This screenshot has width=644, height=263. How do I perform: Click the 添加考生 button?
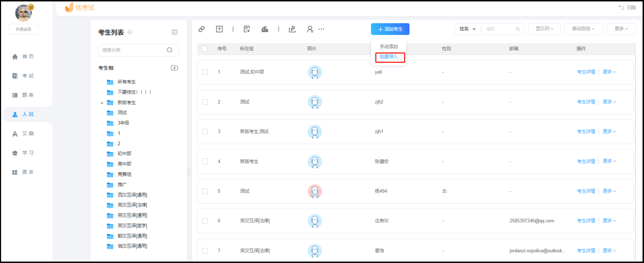pyautogui.click(x=390, y=29)
